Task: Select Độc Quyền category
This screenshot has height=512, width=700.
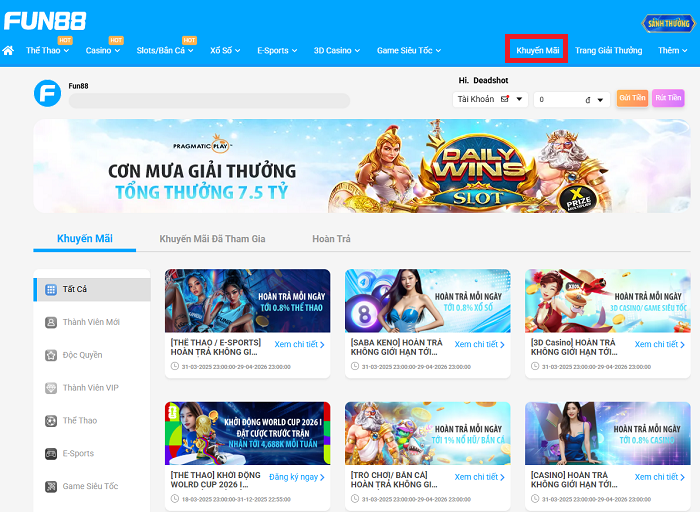Action: point(92,355)
